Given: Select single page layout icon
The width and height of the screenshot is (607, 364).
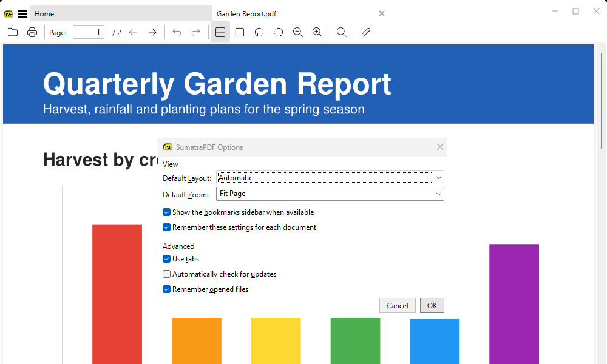Looking at the screenshot, I should (x=240, y=32).
